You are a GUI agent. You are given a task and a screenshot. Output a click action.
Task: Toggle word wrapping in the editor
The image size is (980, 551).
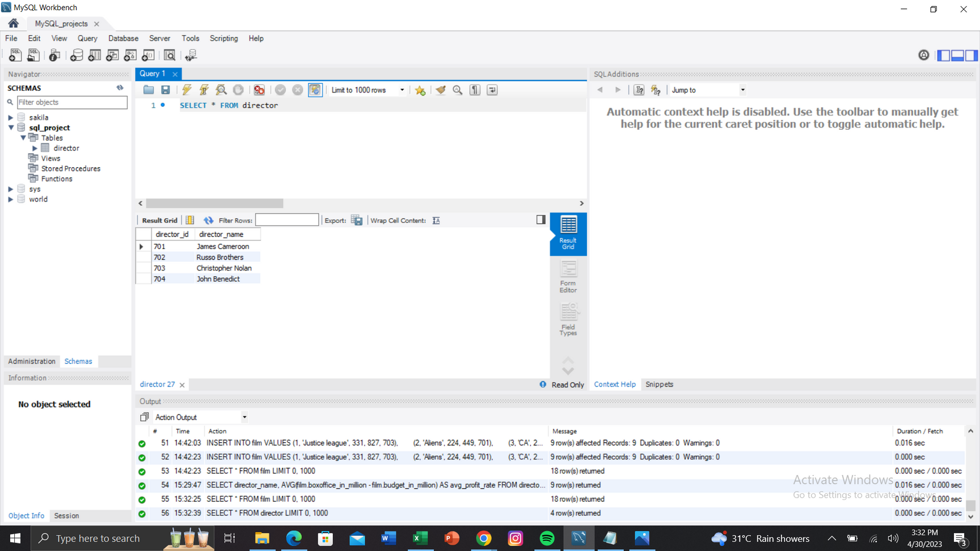(492, 90)
